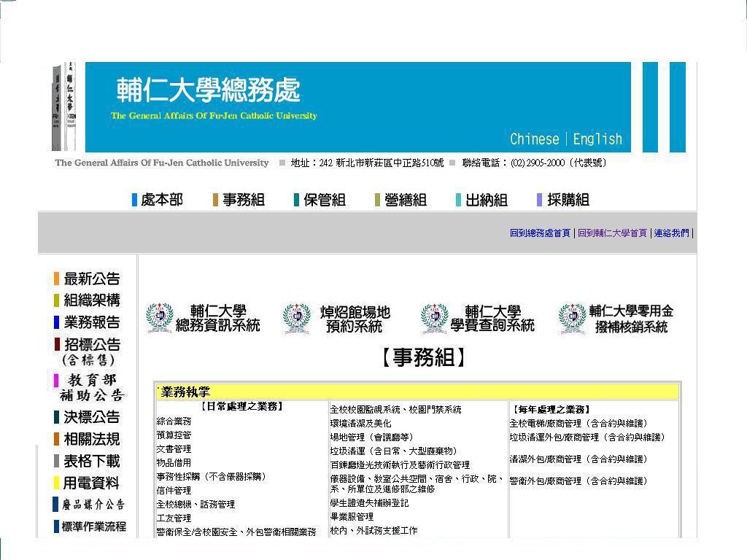Click the 【日常處理之業務】 column heading

pos(241,406)
